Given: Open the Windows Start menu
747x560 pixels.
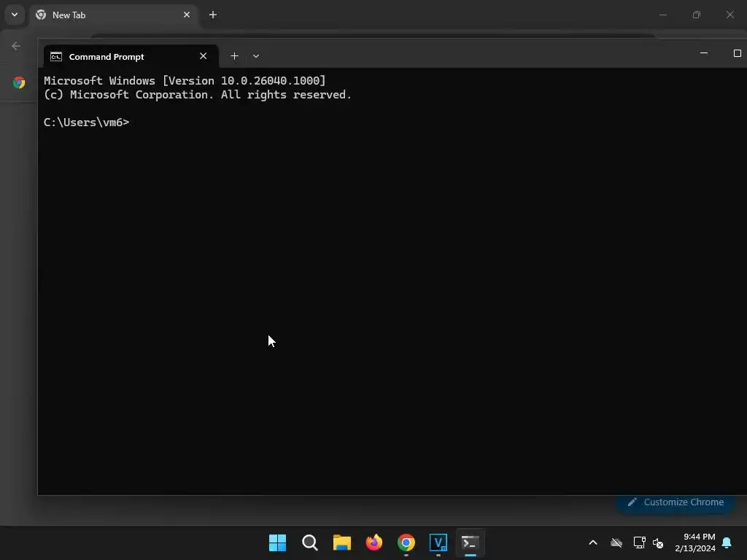Looking at the screenshot, I should pos(277,542).
